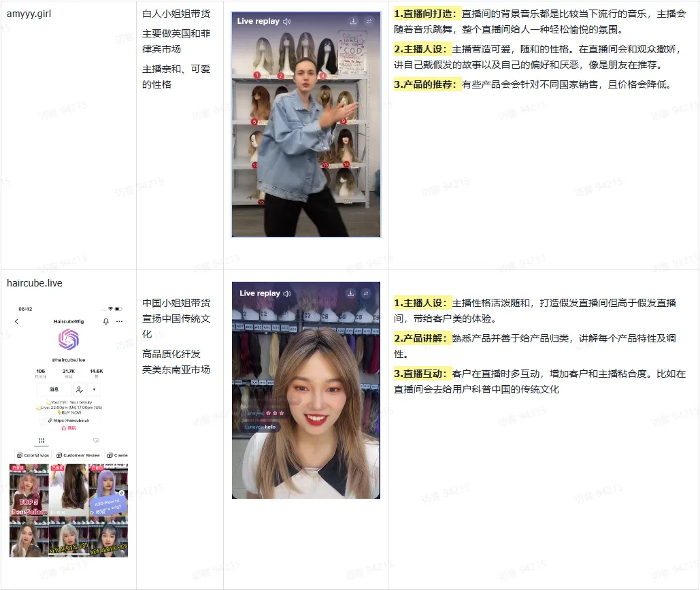Open the red 商店 shop link
This screenshot has width=700, height=590.
click(x=69, y=428)
